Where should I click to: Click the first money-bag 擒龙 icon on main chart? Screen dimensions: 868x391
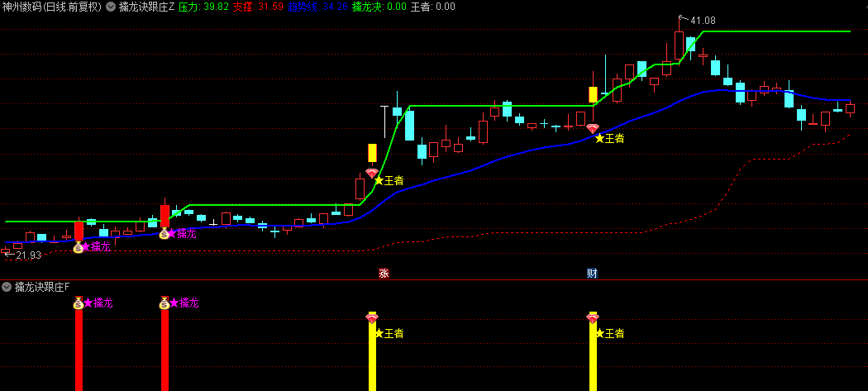[79, 247]
